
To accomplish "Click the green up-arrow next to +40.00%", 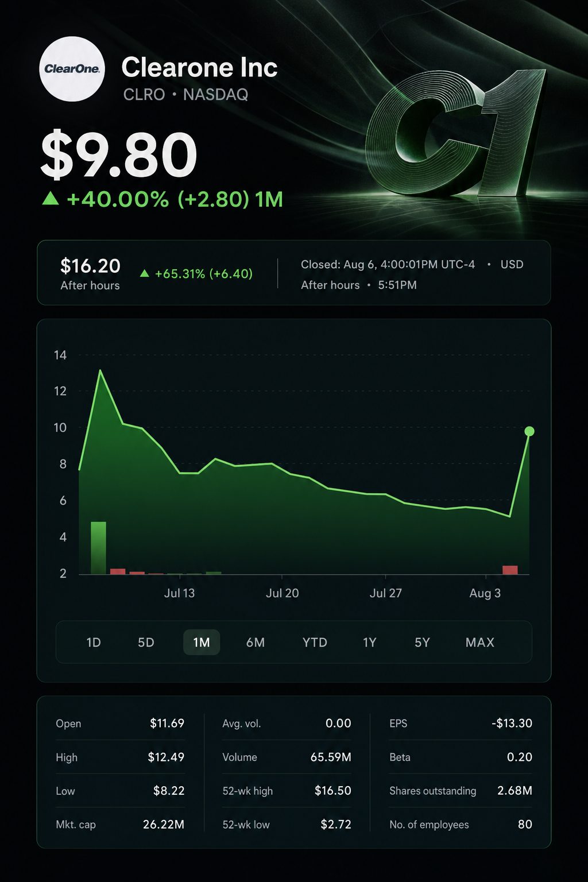I will click(51, 199).
